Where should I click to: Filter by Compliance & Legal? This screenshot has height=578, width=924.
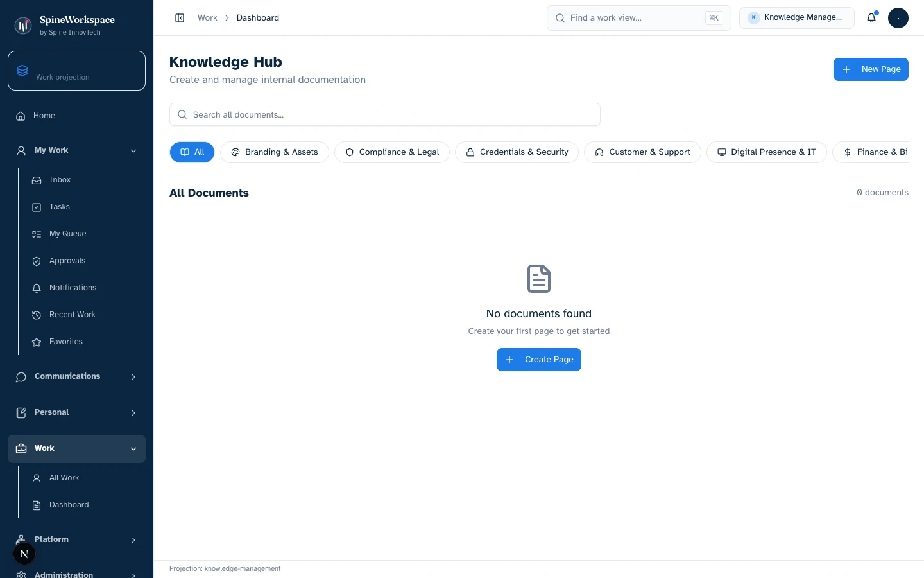click(392, 152)
